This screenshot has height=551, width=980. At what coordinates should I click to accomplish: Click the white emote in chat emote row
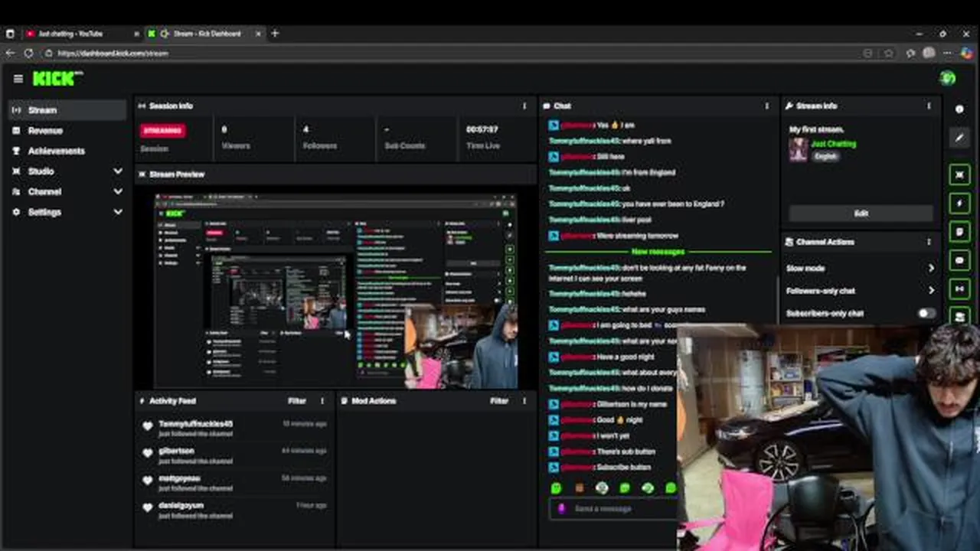[602, 487]
